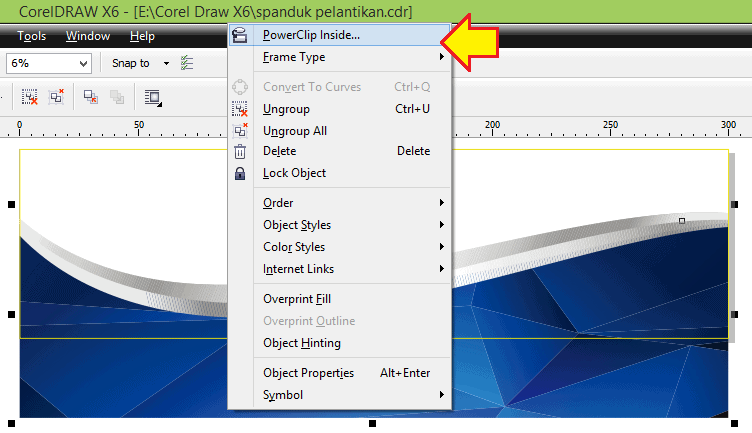
Task: Click the options checklist icon near Snap to
Action: [187, 63]
